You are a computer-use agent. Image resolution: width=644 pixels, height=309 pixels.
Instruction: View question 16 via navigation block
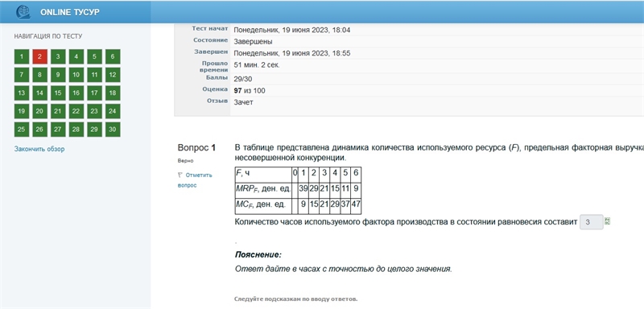pyautogui.click(x=76, y=93)
